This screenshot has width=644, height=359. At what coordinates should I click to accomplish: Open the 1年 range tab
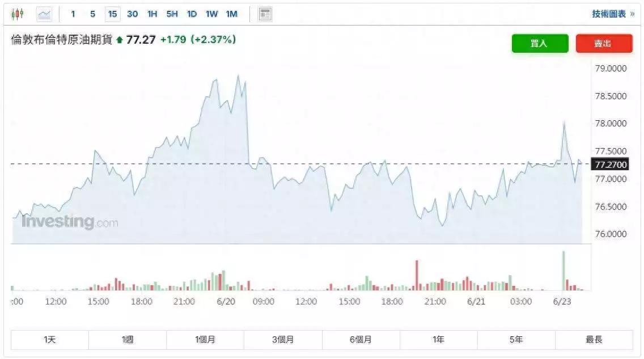[438, 340]
